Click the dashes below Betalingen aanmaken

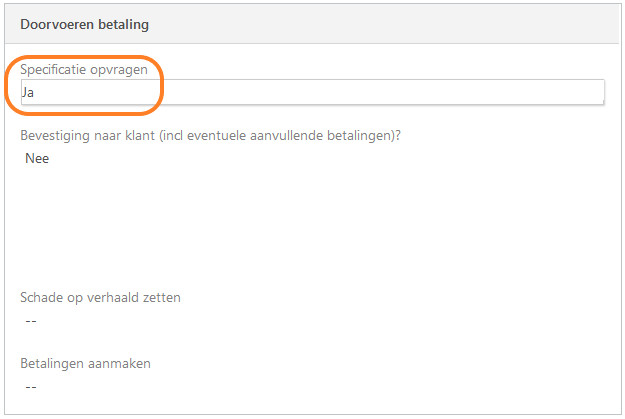click(x=31, y=387)
